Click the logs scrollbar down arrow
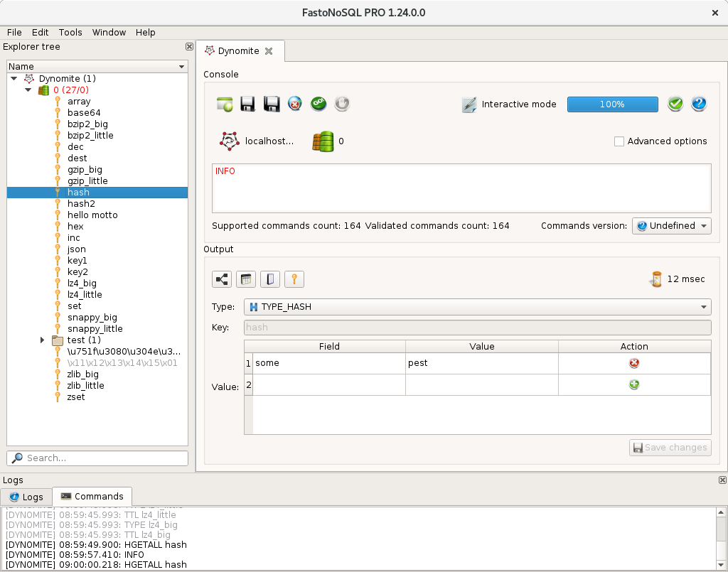This screenshot has height=572, width=728. 721,565
